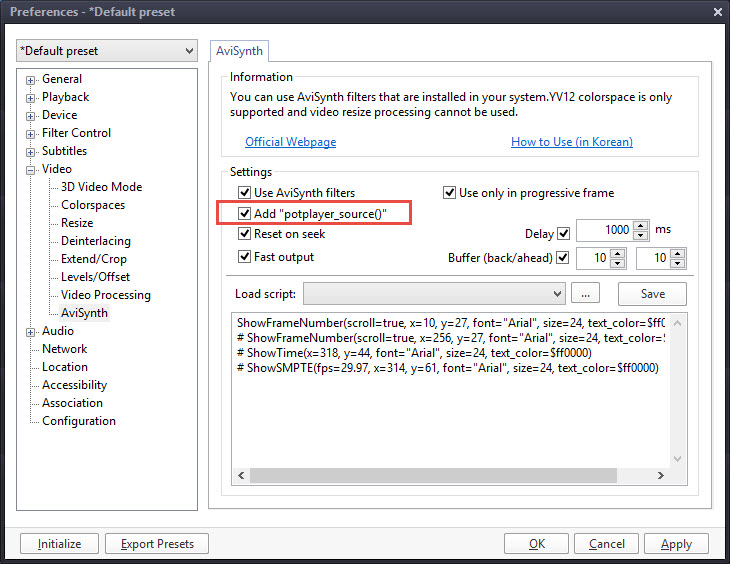Click the ShowTime script line
This screenshot has width=730, height=564.
[x=414, y=353]
